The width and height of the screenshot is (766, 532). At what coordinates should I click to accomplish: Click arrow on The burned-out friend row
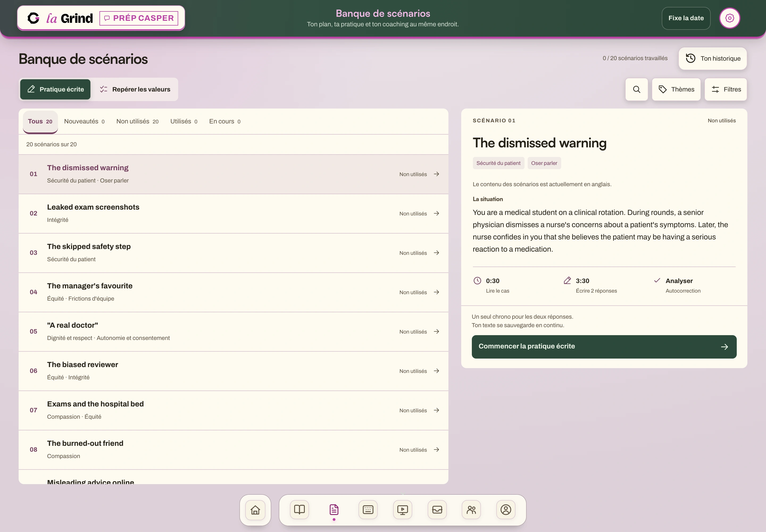(x=436, y=449)
